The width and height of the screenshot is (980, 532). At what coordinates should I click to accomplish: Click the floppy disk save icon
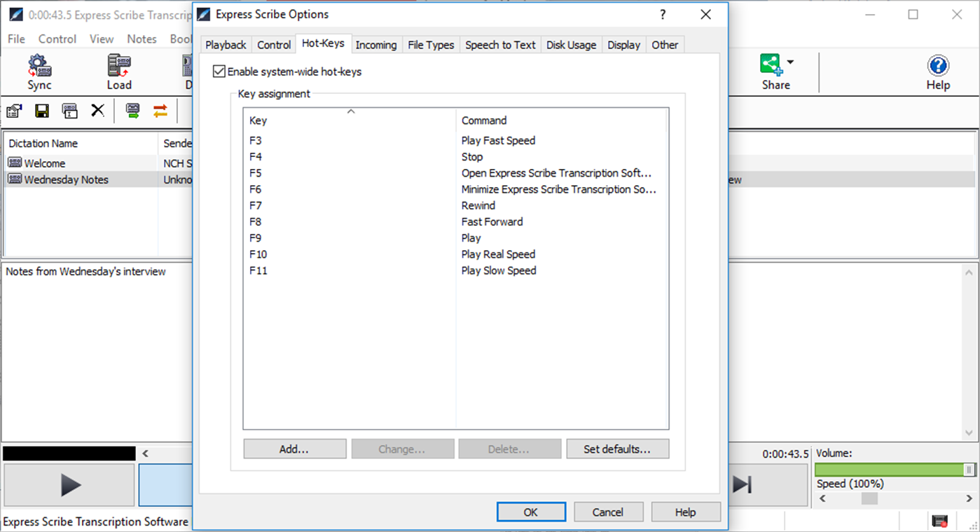click(x=41, y=111)
